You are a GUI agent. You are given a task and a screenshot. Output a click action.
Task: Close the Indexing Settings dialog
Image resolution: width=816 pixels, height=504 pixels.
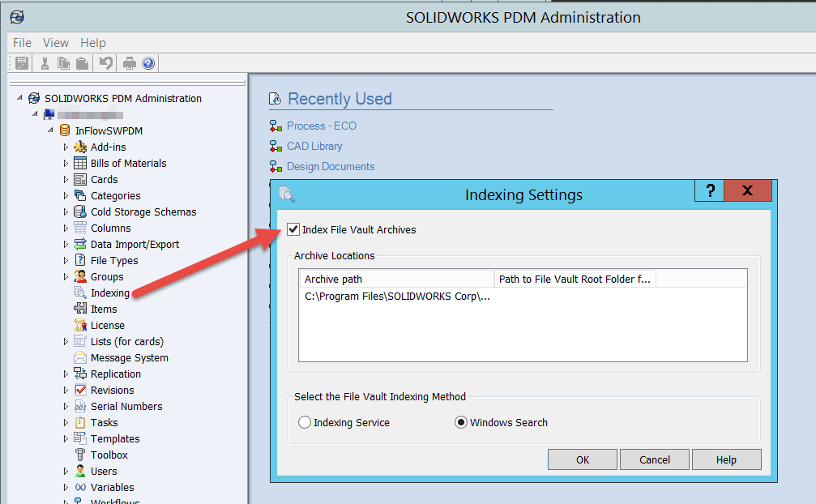point(748,191)
